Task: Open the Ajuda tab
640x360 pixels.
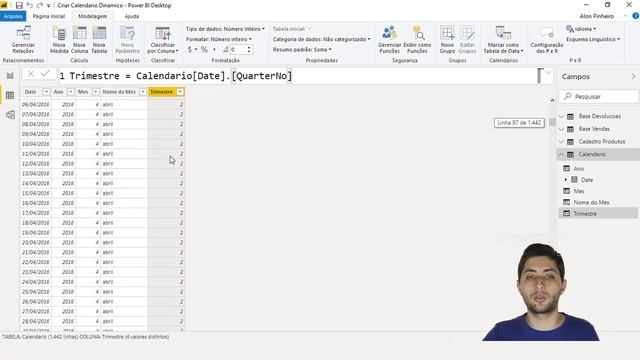Action: coord(131,16)
